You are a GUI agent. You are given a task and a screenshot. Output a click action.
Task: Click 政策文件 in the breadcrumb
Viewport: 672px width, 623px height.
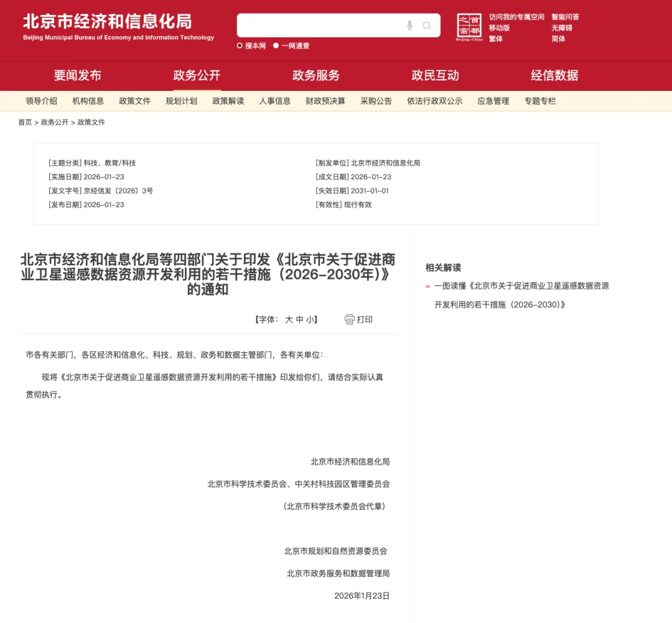point(91,122)
